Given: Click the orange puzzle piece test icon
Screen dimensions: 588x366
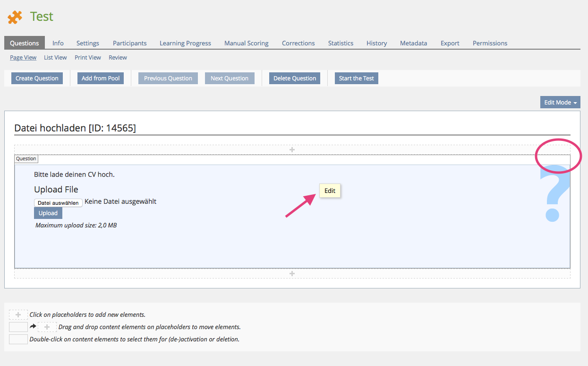Looking at the screenshot, I should [x=15, y=17].
